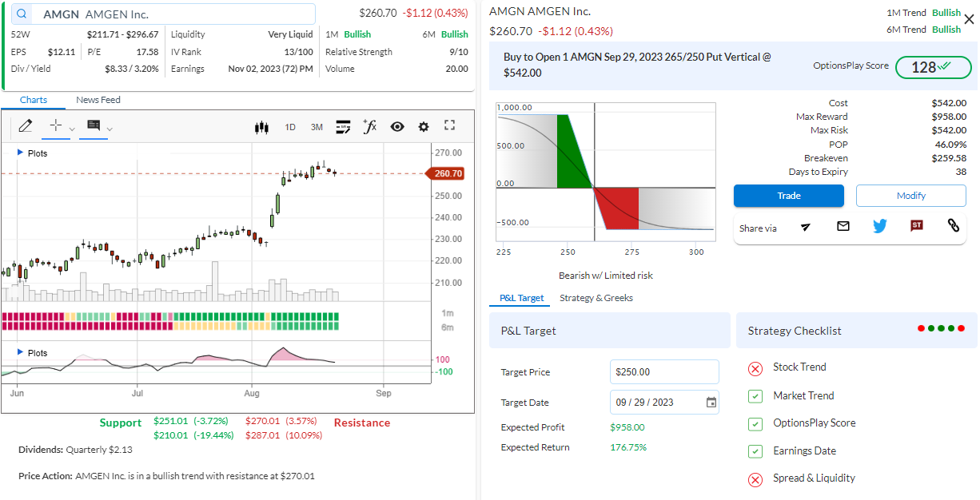Click the Breakeven value $259.58
This screenshot has height=500, width=980.
pos(949,158)
